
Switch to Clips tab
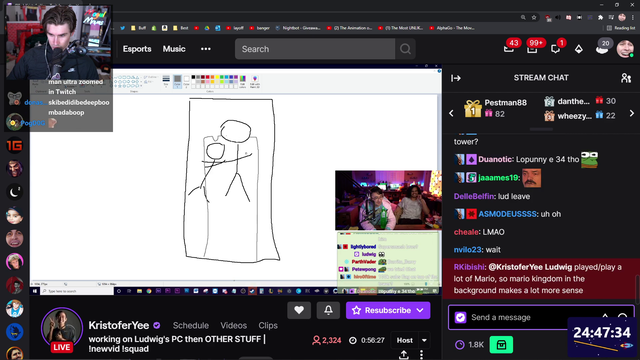coord(268,325)
